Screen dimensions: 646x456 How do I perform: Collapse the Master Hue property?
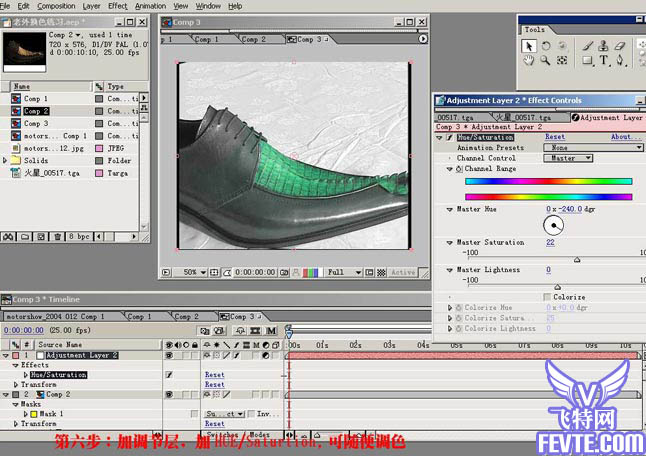pos(449,209)
